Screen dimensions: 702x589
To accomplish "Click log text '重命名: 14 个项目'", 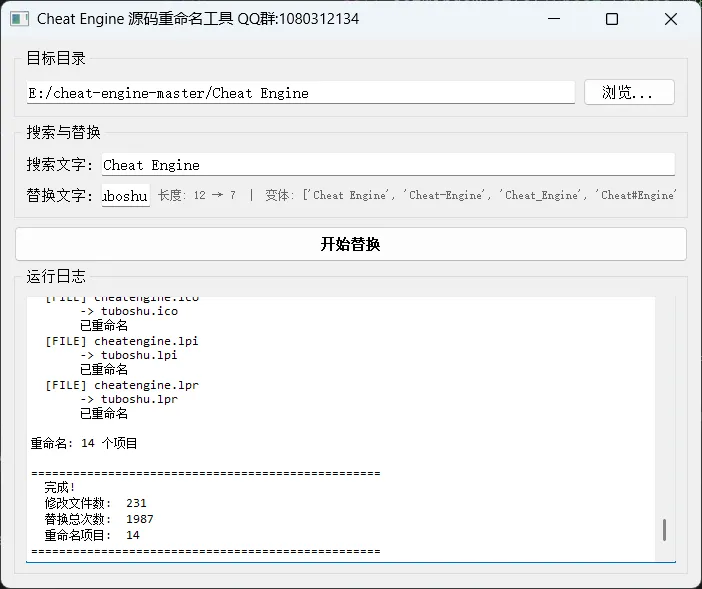I will tap(84, 443).
